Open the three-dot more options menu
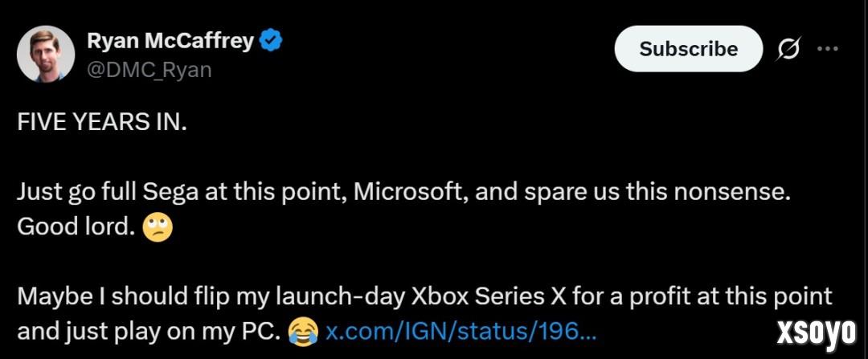 point(827,48)
